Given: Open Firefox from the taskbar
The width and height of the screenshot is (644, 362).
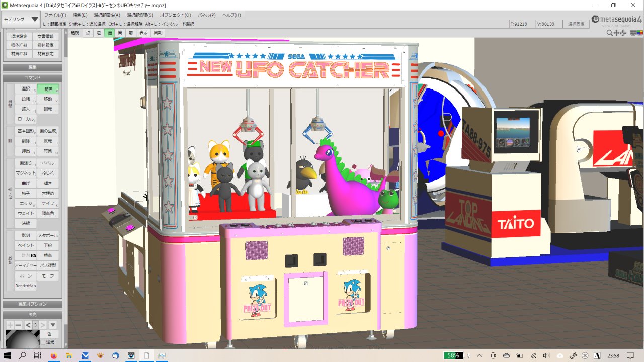Looking at the screenshot, I should pyautogui.click(x=53, y=355).
